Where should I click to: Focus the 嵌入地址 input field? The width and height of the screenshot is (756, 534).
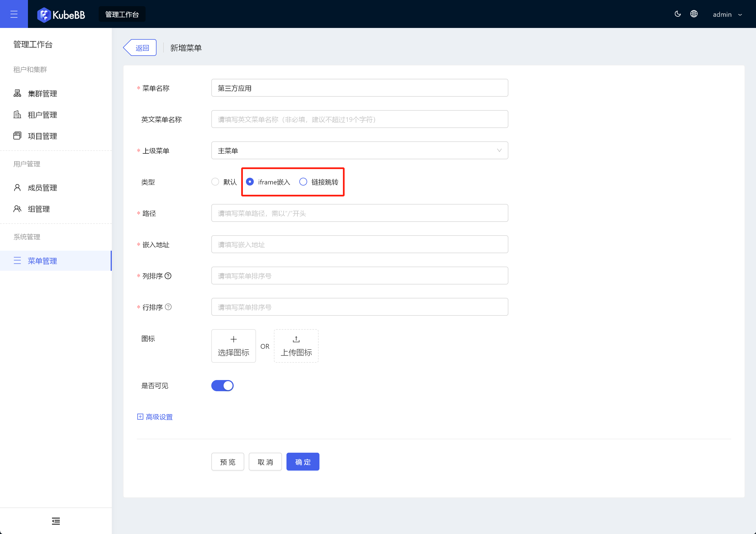(360, 244)
